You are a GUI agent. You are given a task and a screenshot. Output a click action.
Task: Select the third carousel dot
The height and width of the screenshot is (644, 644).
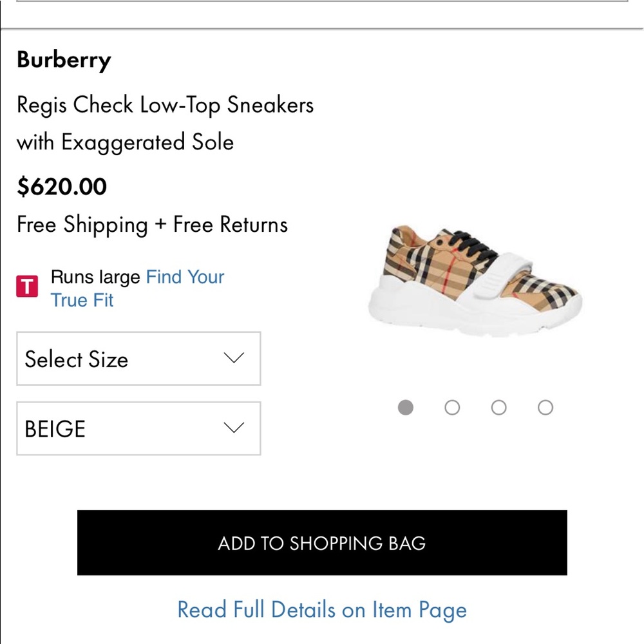click(498, 407)
